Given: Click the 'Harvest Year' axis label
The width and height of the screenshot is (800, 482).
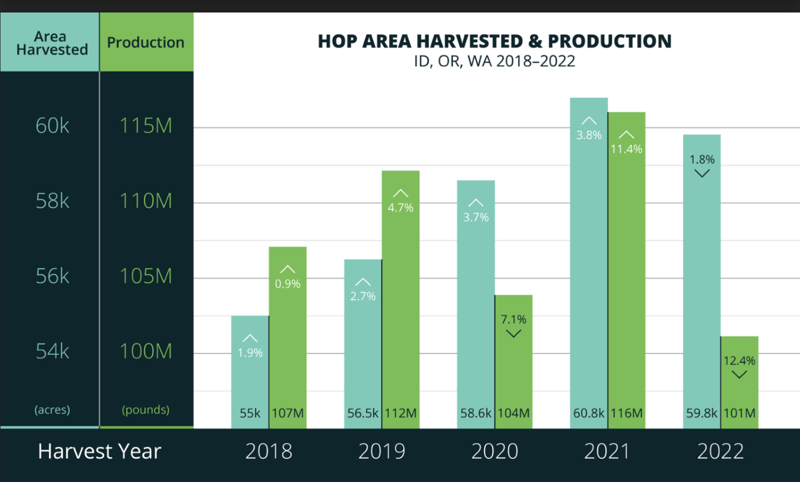Looking at the screenshot, I should click(99, 451).
